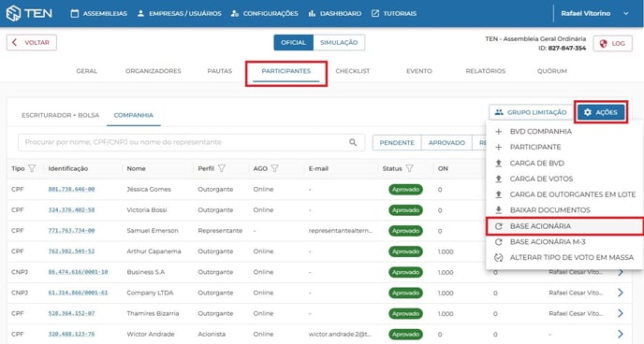
Task: Expand Wictor Andrade row chevron
Action: pyautogui.click(x=621, y=334)
